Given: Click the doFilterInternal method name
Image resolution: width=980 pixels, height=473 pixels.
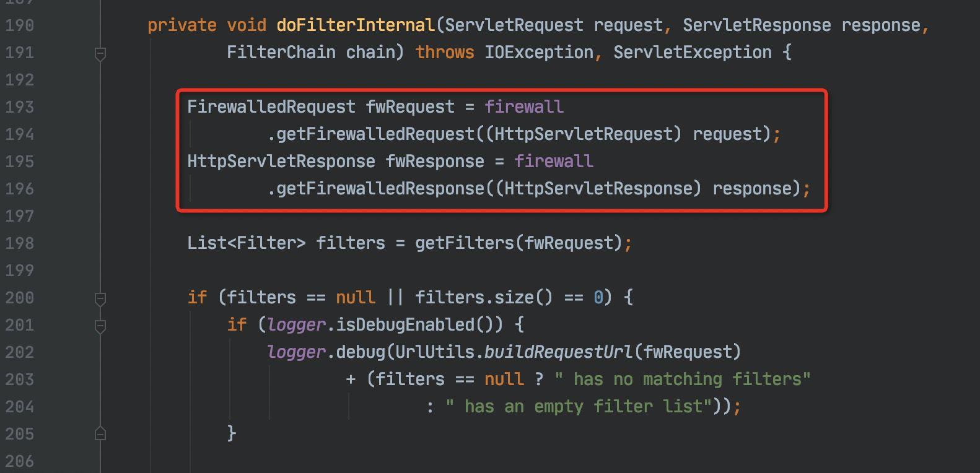Looking at the screenshot, I should (356, 25).
